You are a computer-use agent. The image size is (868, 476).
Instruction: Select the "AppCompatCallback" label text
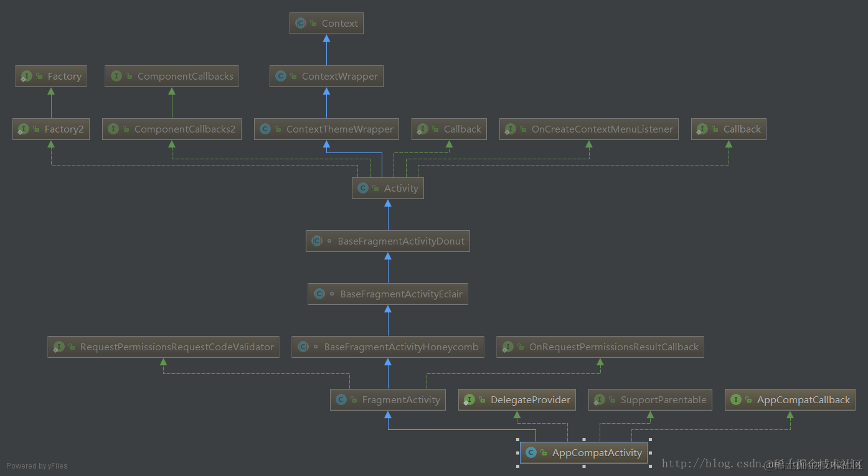tap(803, 400)
